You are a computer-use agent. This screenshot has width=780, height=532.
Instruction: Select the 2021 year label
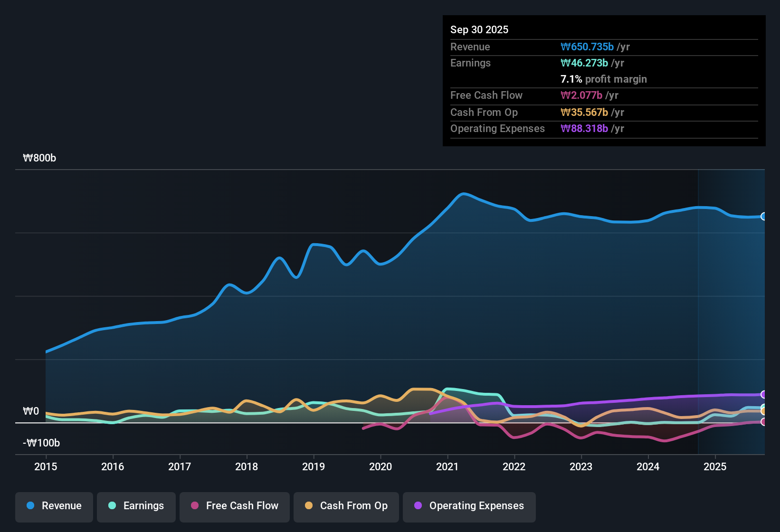pyautogui.click(x=447, y=467)
